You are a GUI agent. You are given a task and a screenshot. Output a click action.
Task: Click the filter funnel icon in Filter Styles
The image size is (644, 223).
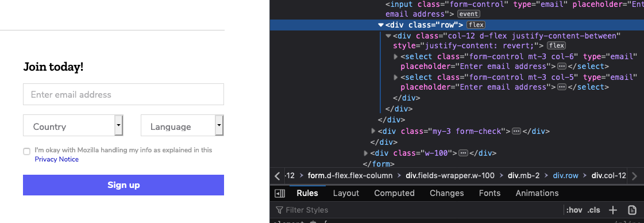tap(279, 210)
